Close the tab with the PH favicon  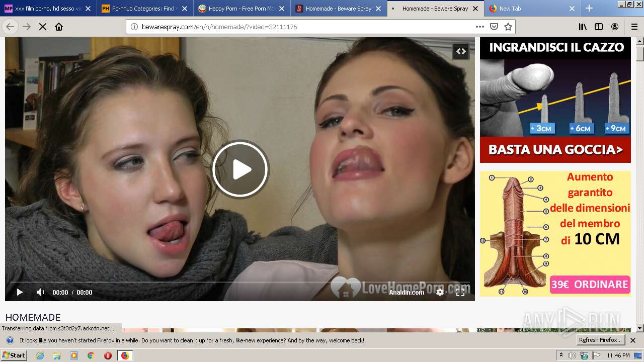click(185, 9)
